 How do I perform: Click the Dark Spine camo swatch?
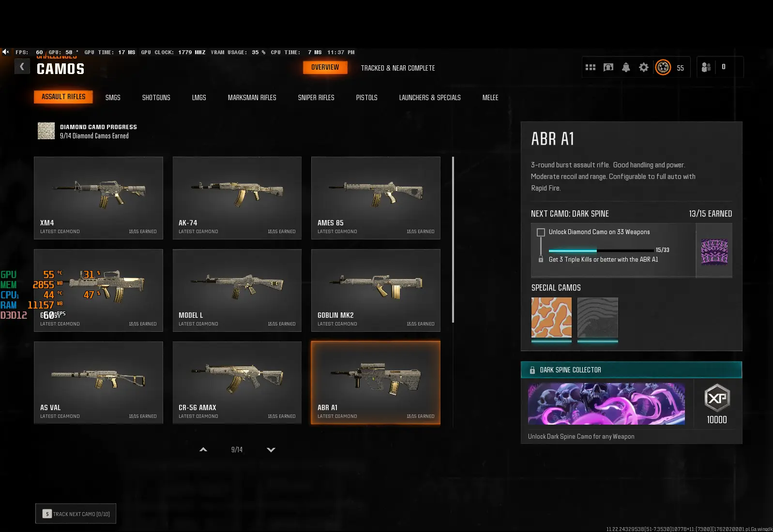(714, 251)
